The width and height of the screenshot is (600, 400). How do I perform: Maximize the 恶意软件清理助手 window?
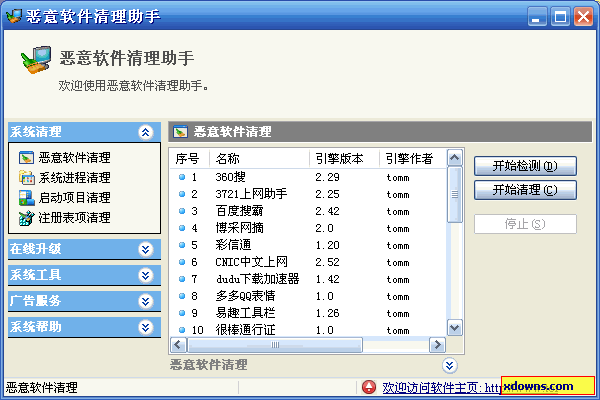560,16
